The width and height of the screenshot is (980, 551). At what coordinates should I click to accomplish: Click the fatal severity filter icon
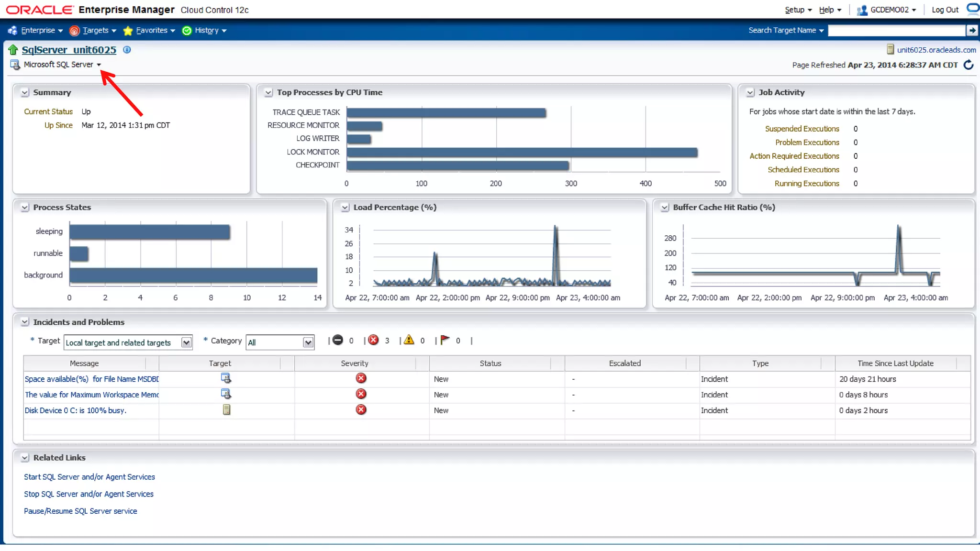tap(338, 340)
